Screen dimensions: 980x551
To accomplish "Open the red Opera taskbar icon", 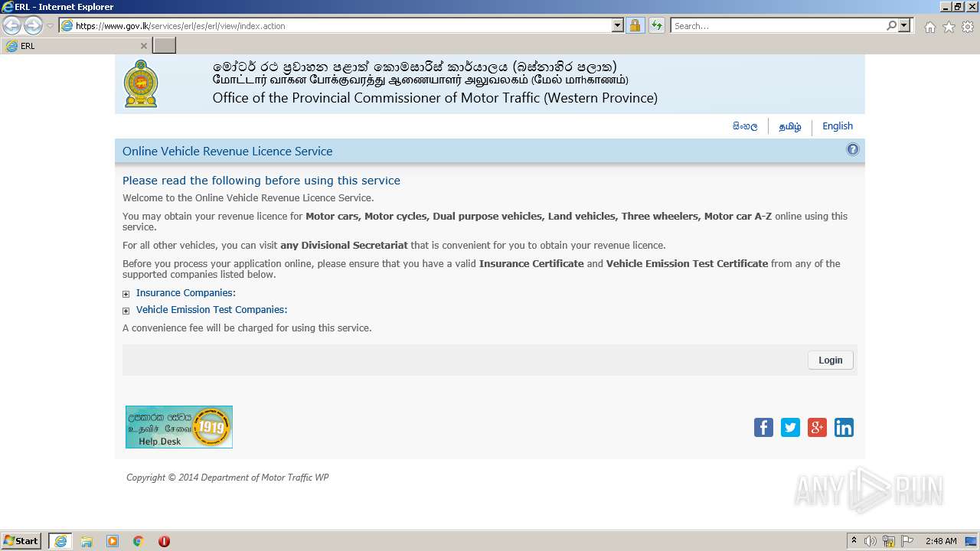I will [164, 541].
